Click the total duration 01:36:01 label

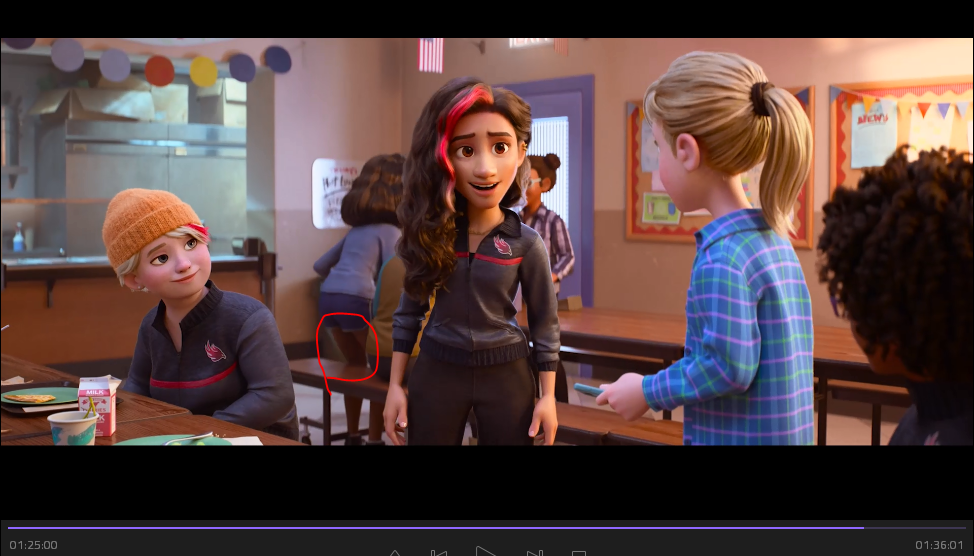coord(939,545)
